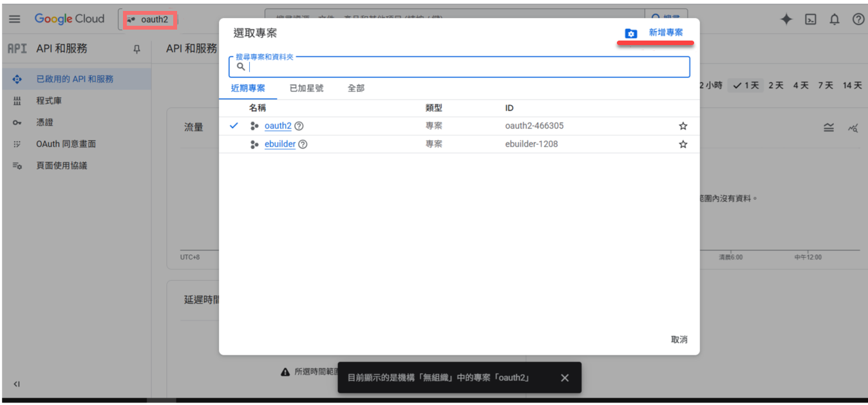This screenshot has width=868, height=405.
Task: Focus the 搜尋專案和資料夾 search field
Action: (x=464, y=67)
